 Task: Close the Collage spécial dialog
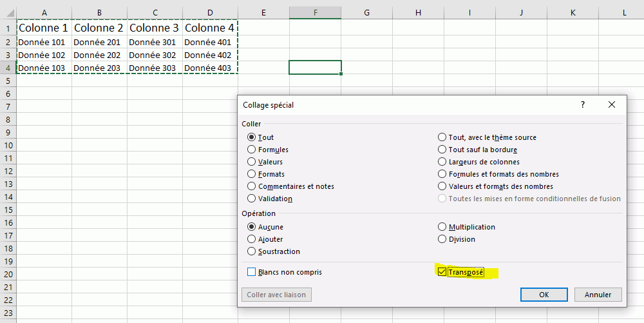612,104
